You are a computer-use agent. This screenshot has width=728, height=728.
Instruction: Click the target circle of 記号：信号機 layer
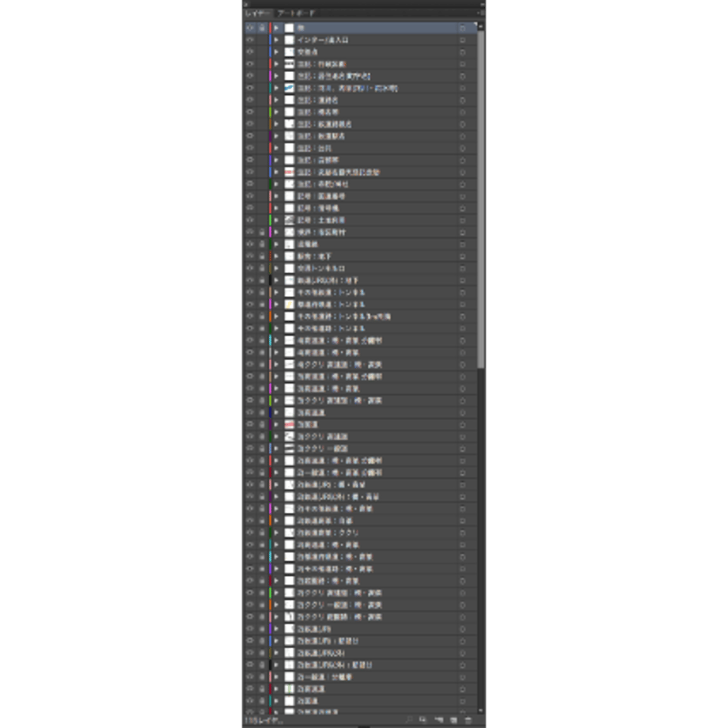pyautogui.click(x=462, y=208)
